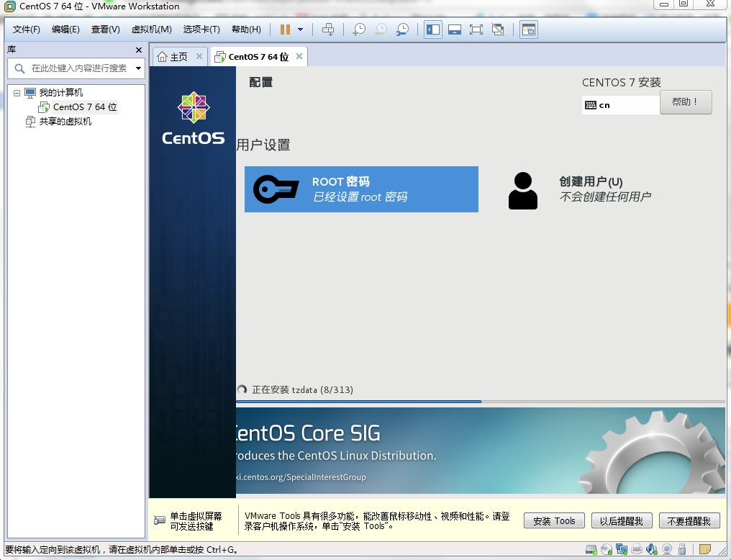The height and width of the screenshot is (560, 731).
Task: Click 安装 Tools button
Action: (x=554, y=521)
